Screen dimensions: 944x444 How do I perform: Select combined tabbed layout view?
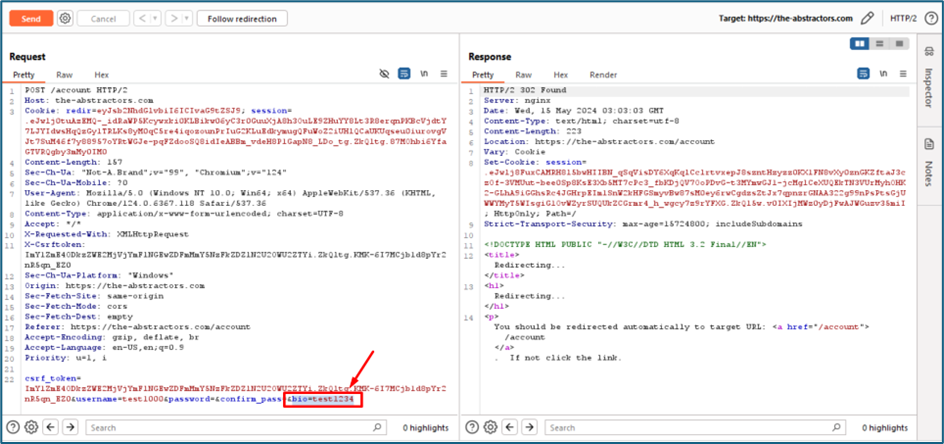(899, 43)
